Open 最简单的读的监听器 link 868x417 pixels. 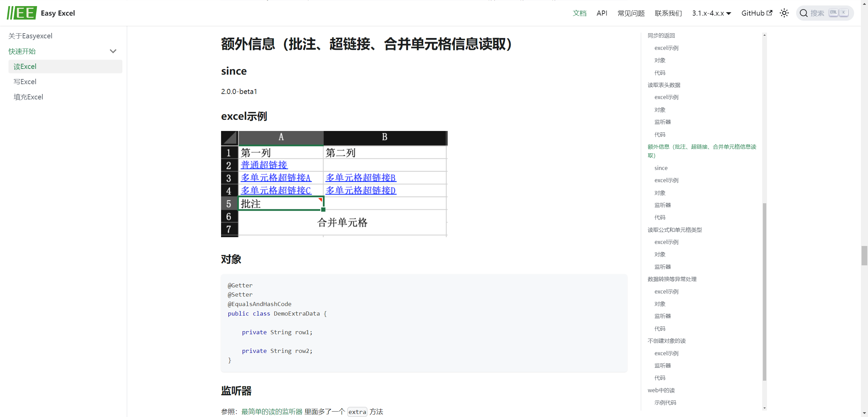point(272,412)
